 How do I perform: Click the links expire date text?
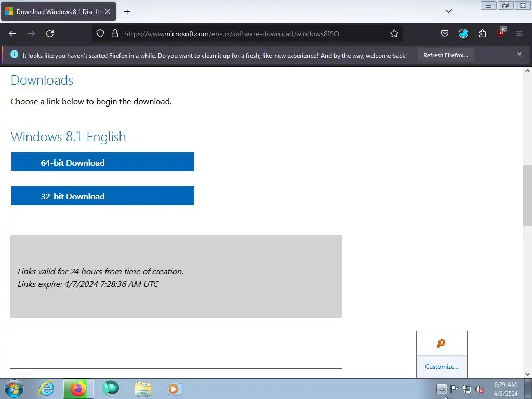click(x=88, y=284)
